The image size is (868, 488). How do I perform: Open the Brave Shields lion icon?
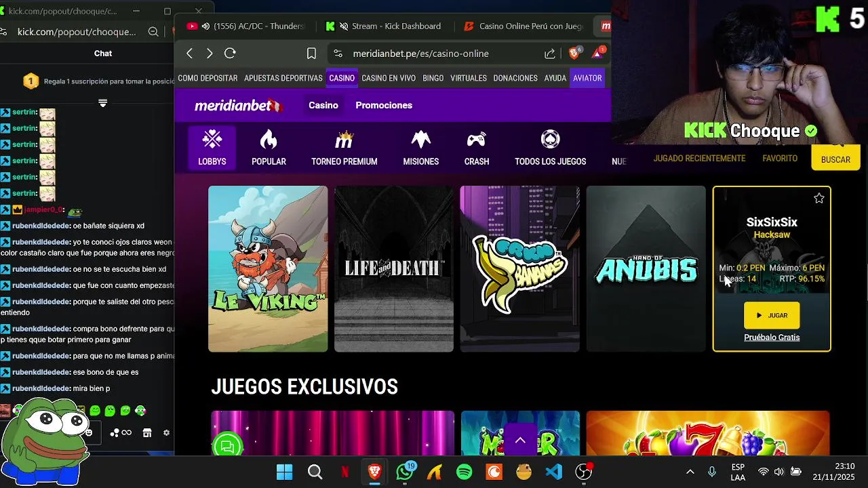coord(576,53)
